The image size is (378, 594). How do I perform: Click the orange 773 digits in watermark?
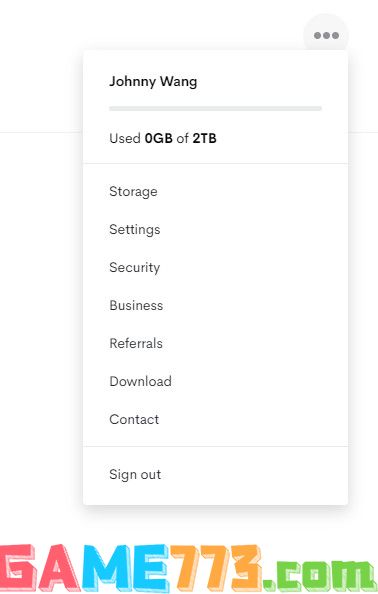point(216,568)
